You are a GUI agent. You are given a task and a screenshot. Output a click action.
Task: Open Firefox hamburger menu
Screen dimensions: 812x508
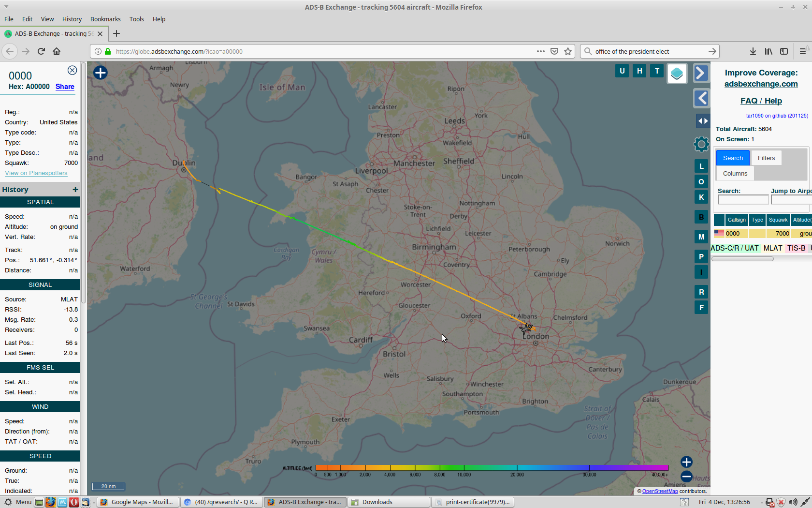pyautogui.click(x=803, y=51)
